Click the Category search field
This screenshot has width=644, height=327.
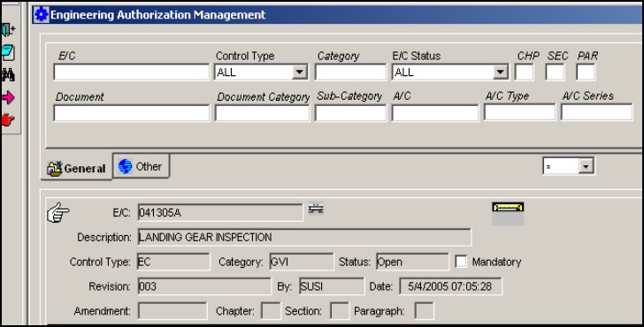pos(350,72)
